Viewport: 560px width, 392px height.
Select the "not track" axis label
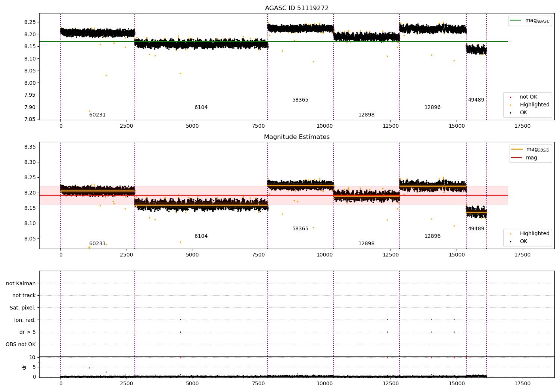24,295
